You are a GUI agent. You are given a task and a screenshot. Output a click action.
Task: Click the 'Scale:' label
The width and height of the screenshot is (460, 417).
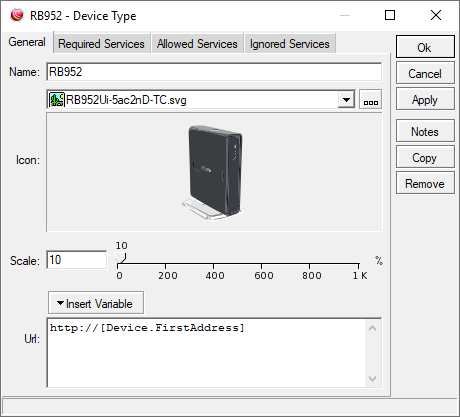click(25, 260)
